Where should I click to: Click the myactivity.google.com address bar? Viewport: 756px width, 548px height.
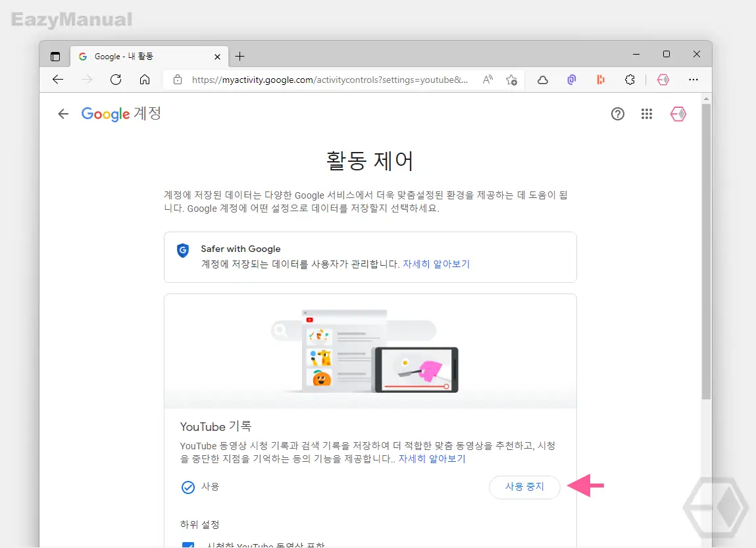[x=330, y=80]
